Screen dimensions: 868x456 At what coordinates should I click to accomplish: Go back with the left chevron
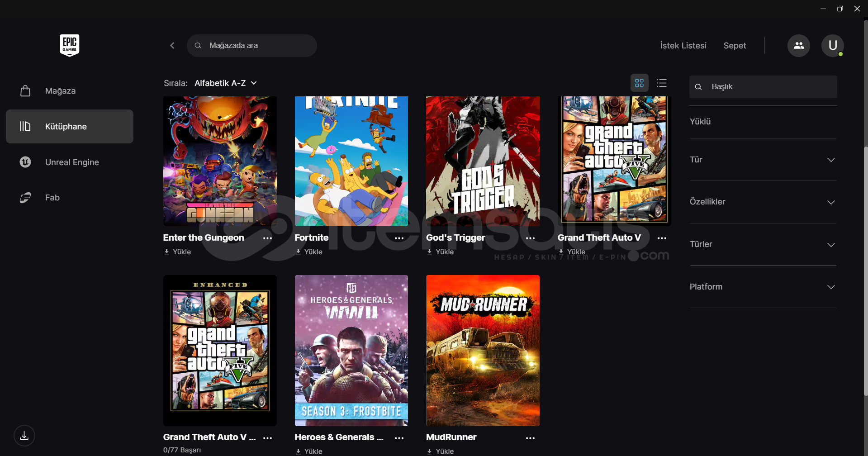point(172,45)
